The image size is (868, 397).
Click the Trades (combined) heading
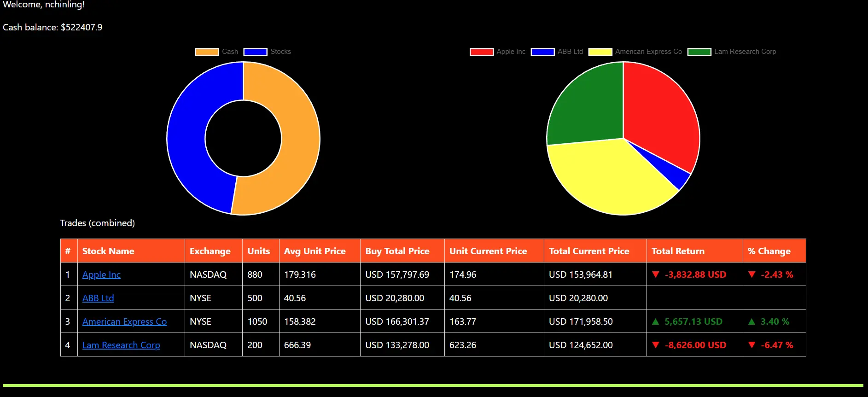coord(98,223)
